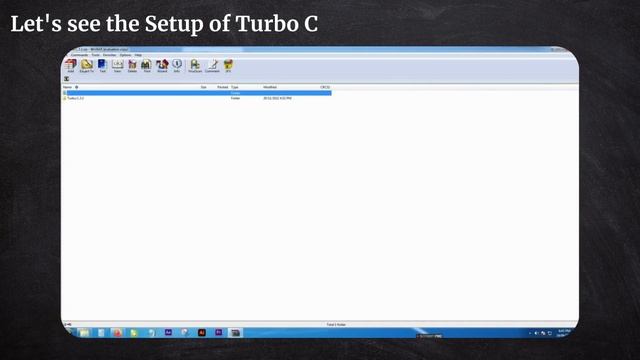Open the File Explorer taskbar icon
The width and height of the screenshot is (640, 360).
pos(84,333)
